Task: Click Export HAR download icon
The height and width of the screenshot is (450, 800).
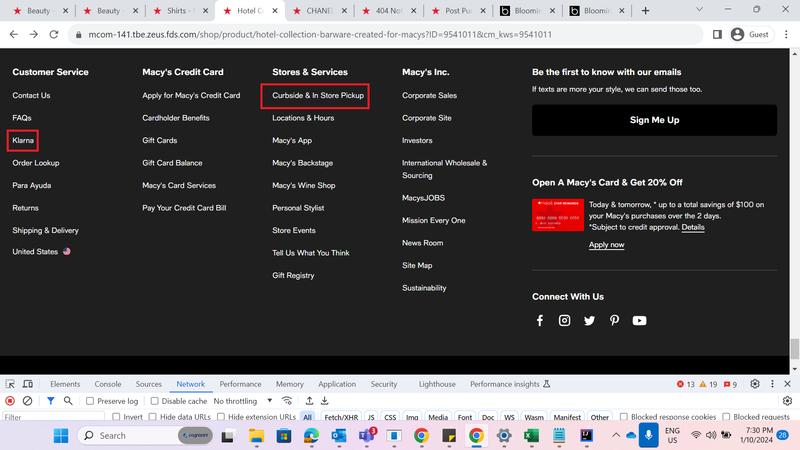Action: click(x=324, y=401)
